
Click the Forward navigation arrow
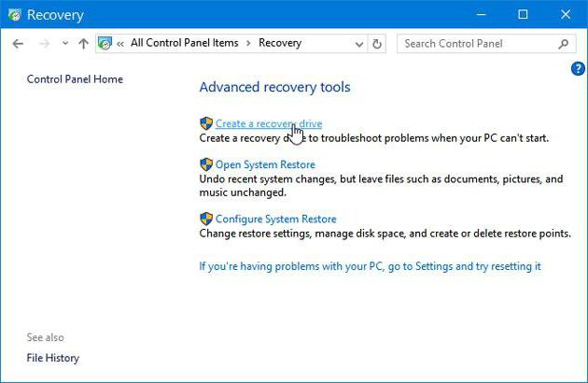click(44, 44)
